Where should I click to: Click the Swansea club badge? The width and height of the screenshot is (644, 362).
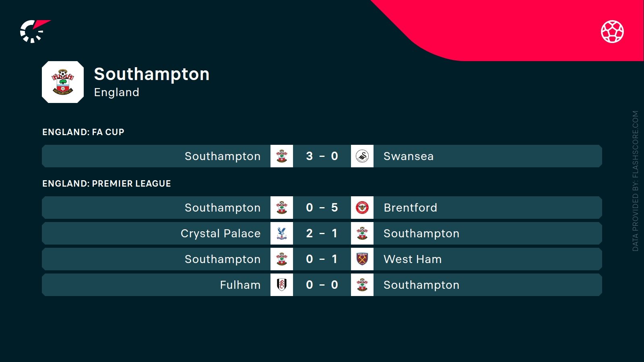[362, 156]
